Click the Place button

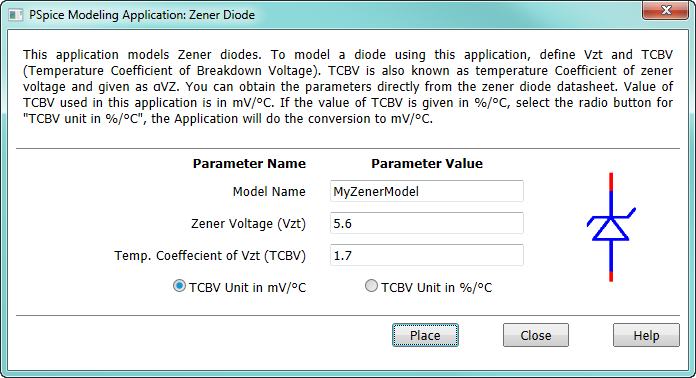coord(425,335)
